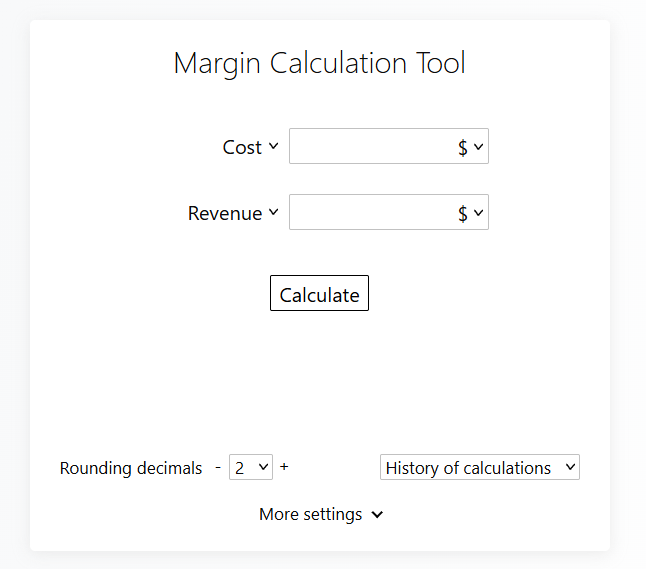Open the rounding decimals selector showing 2
The height and width of the screenshot is (569, 646).
250,467
